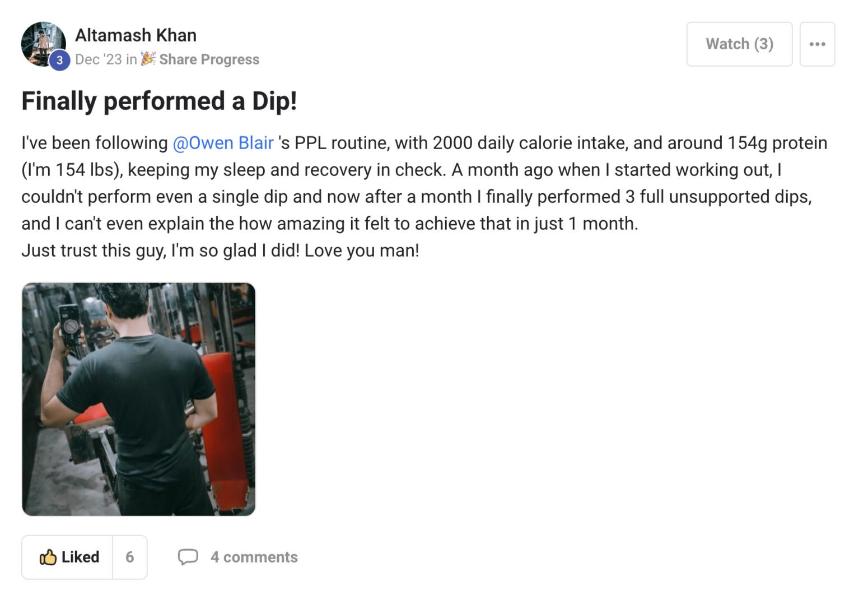Click the post title Finally performed a Dip!

coord(159,101)
